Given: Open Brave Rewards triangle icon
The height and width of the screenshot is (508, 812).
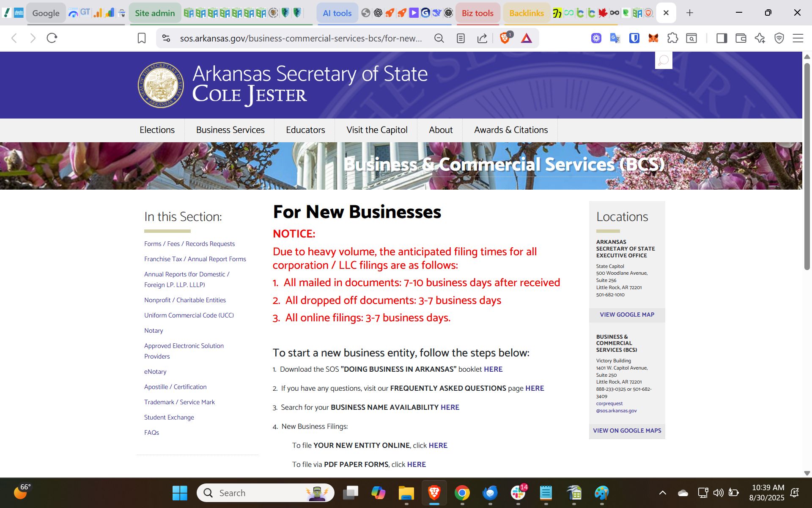Looking at the screenshot, I should point(527,38).
